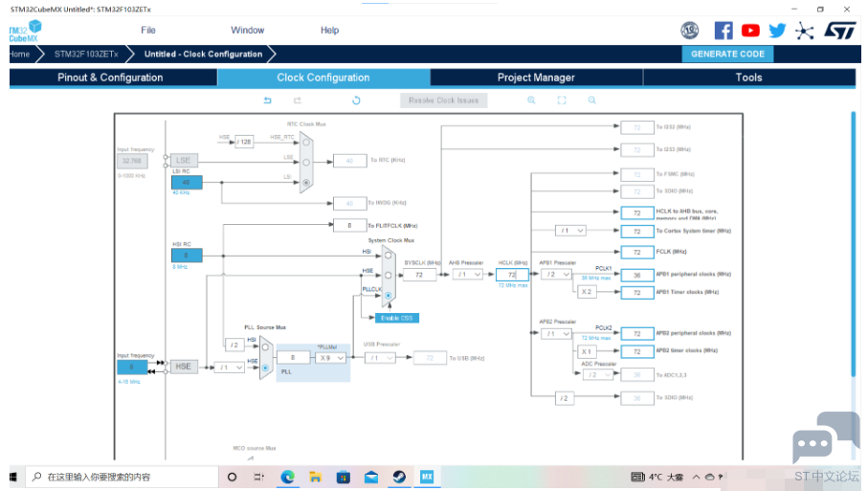The height and width of the screenshot is (491, 868).
Task: Click the fit-diagram-to-view bracket icon
Action: point(562,100)
